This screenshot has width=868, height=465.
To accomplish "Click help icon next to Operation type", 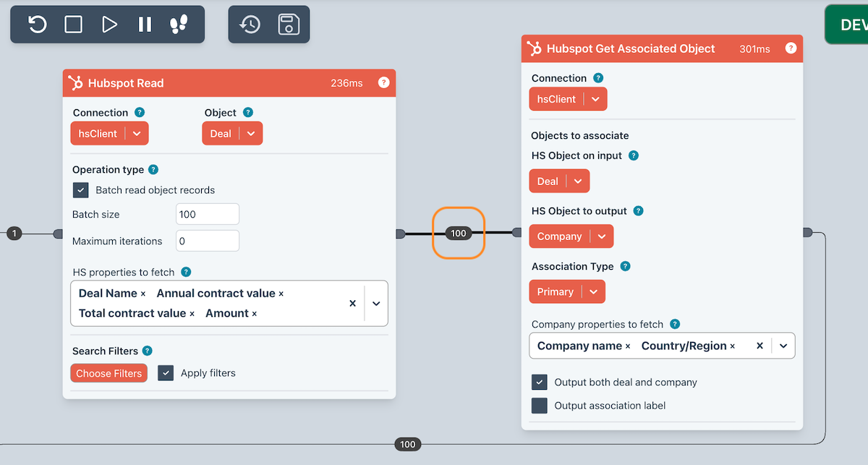I will click(x=153, y=170).
